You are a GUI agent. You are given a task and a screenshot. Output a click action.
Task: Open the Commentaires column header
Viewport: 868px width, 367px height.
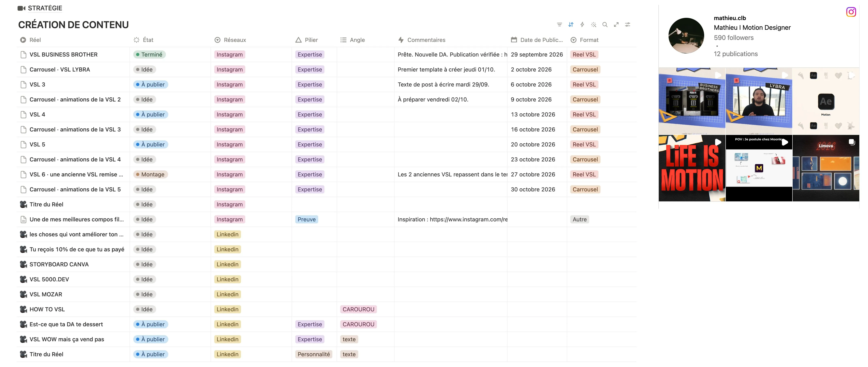pos(422,40)
